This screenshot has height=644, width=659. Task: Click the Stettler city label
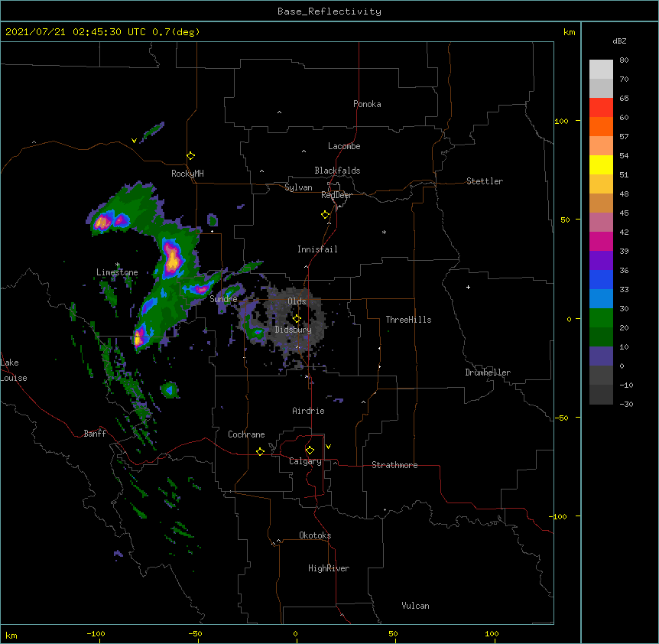tap(485, 181)
